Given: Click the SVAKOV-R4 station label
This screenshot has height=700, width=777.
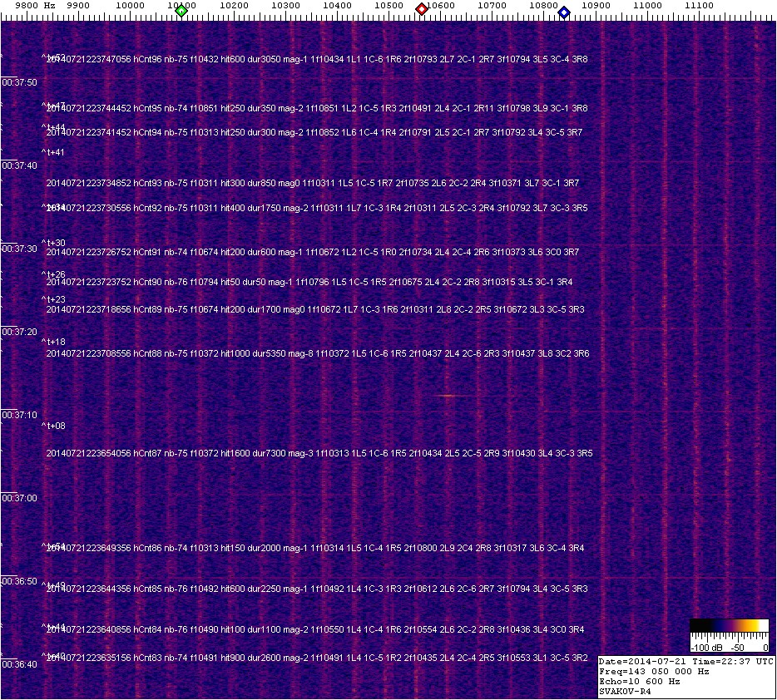Looking at the screenshot, I should tap(626, 691).
